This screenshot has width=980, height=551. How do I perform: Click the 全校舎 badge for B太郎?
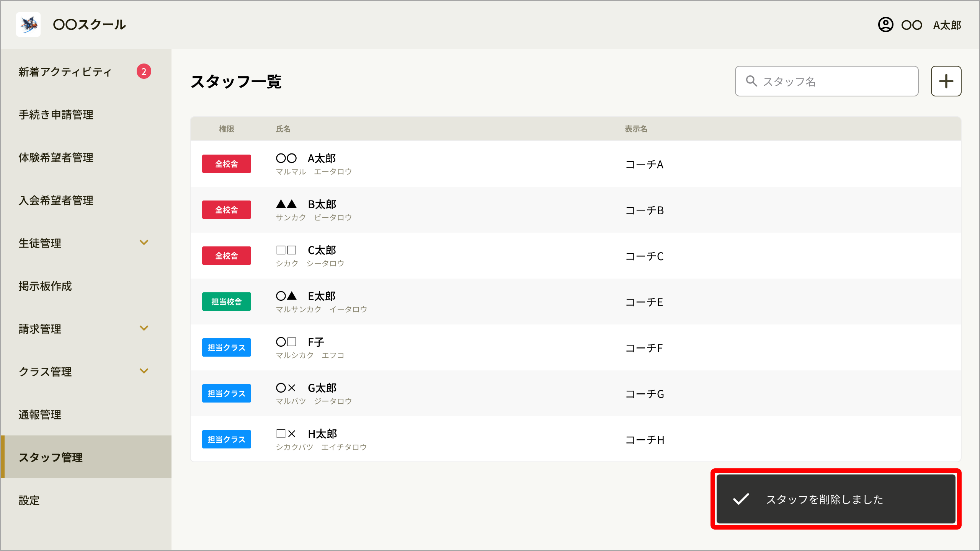click(227, 210)
